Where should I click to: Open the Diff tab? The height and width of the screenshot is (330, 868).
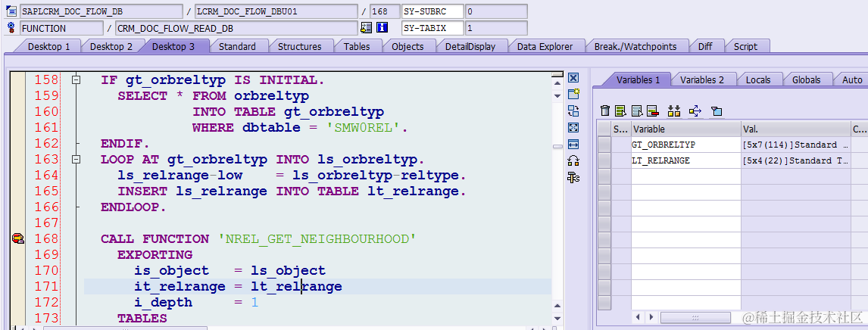[705, 46]
